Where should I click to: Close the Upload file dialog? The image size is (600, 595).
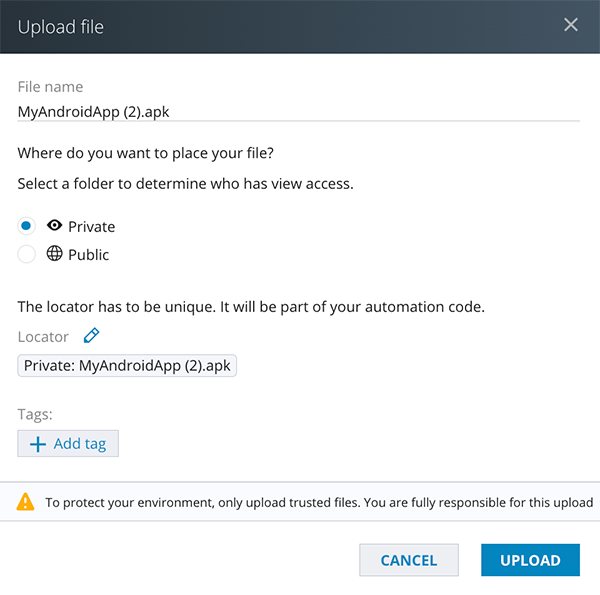571,25
